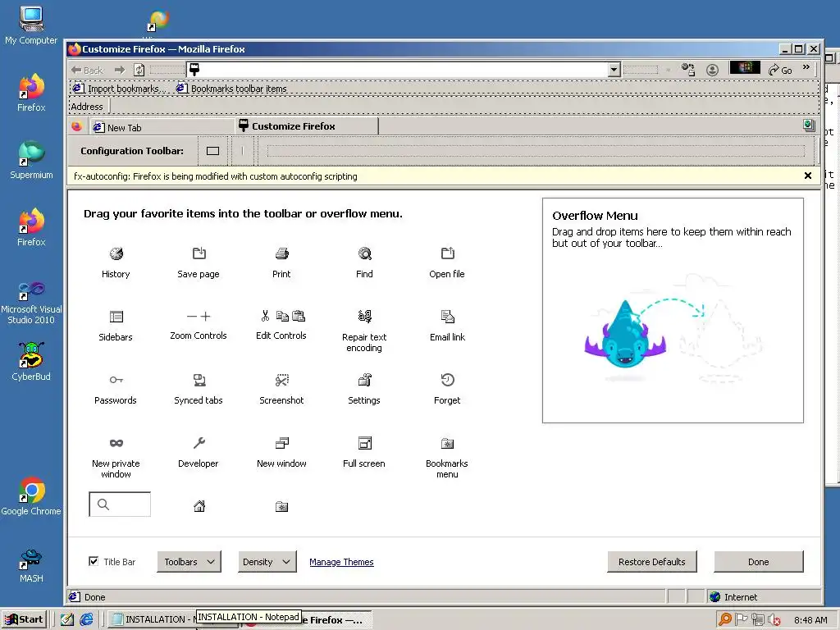Select the Sidebars item
The height and width of the screenshot is (630, 840).
tap(116, 326)
